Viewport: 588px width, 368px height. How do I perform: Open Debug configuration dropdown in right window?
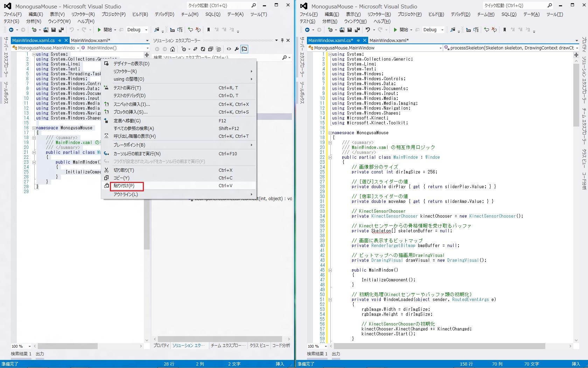(433, 30)
